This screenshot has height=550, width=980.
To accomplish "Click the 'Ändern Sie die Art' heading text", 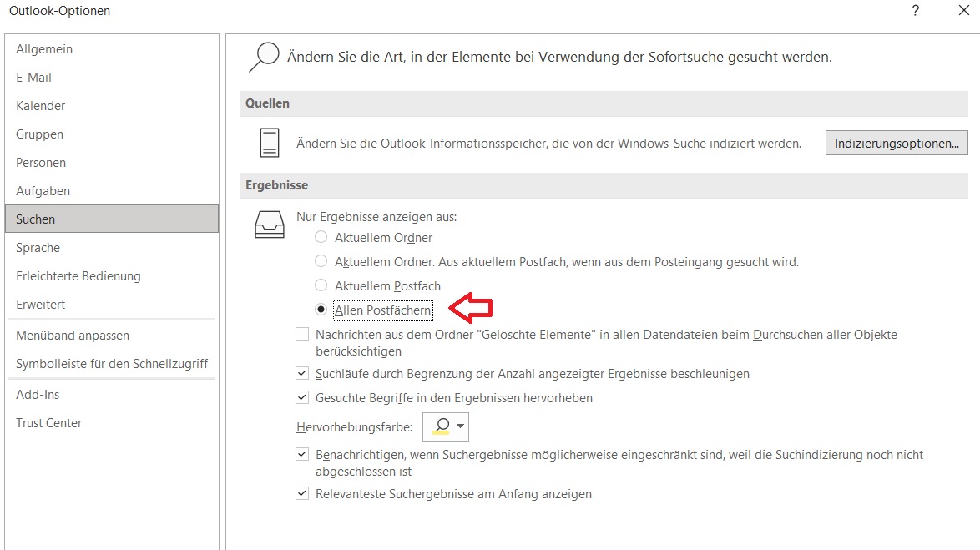I will (x=559, y=57).
